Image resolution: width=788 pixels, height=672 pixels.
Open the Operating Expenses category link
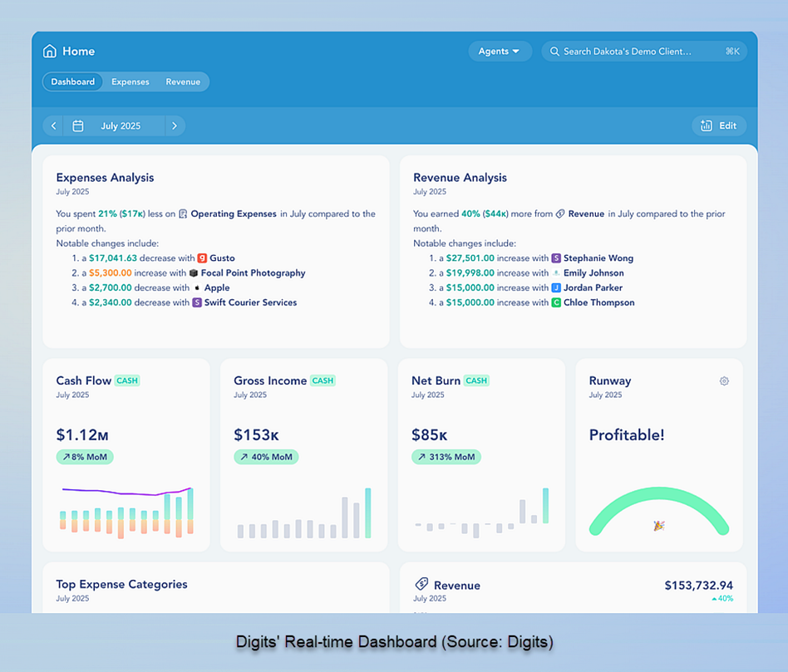[234, 214]
